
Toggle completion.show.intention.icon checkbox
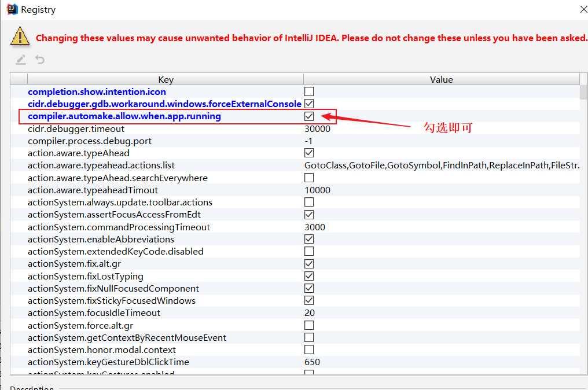tap(309, 91)
